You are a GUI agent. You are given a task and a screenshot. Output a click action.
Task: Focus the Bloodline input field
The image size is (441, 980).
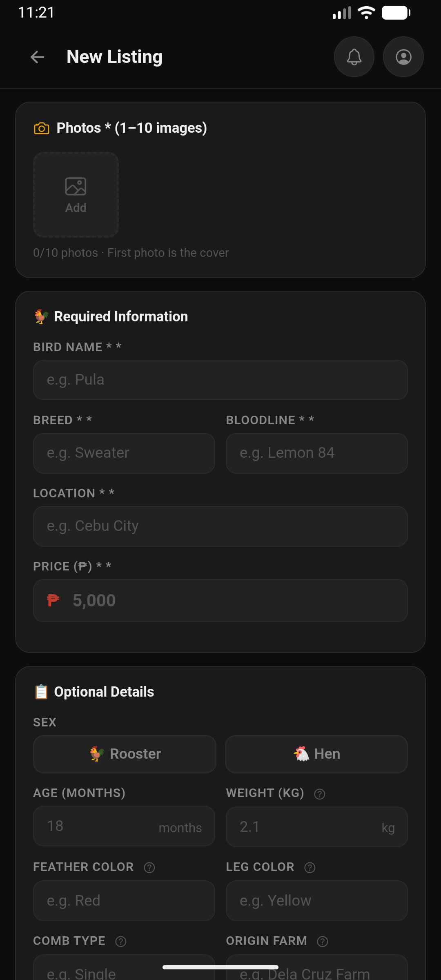316,453
